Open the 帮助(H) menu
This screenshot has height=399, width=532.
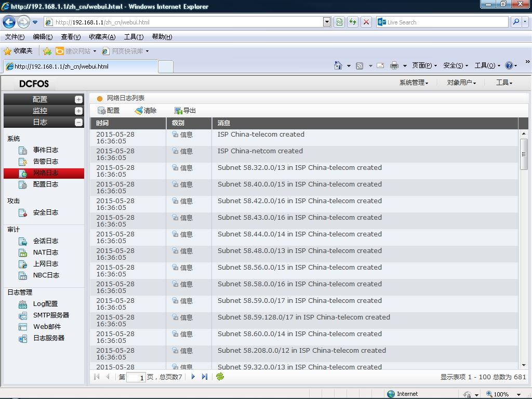point(162,37)
